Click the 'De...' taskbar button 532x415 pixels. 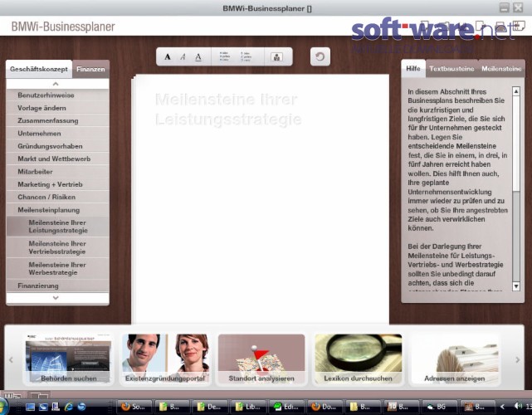coord(210,407)
